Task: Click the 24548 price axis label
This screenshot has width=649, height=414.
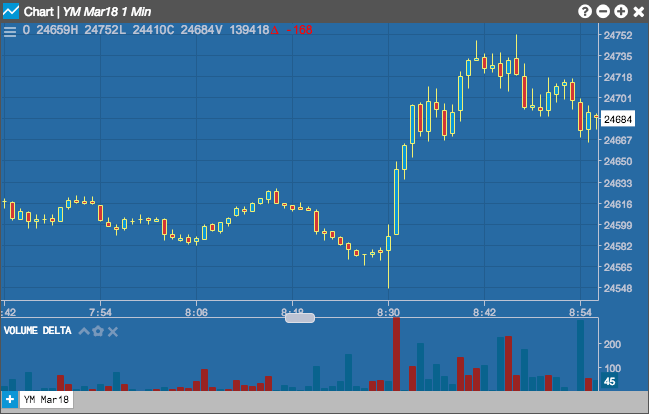Action: click(x=618, y=288)
